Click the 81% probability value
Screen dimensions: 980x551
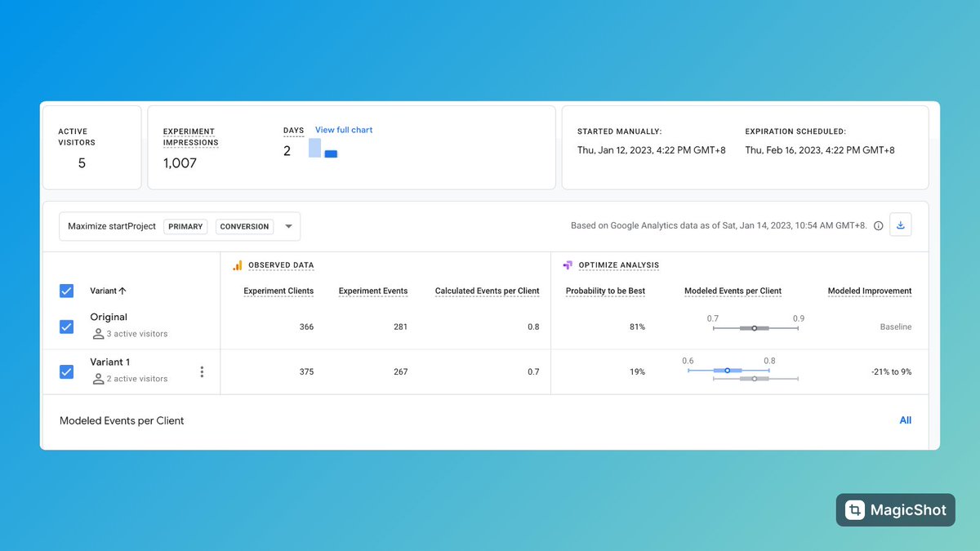coord(636,327)
